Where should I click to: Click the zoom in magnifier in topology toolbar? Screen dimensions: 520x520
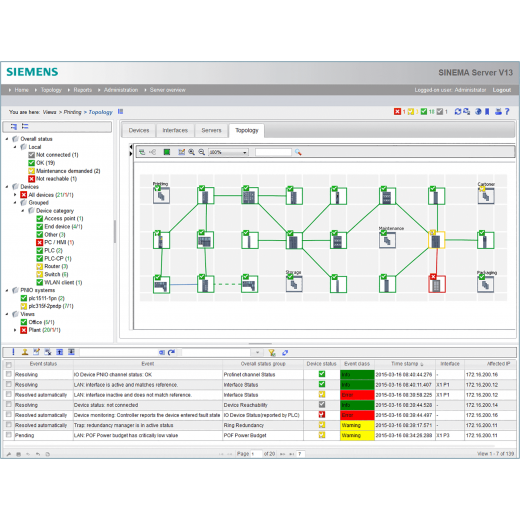[x=192, y=152]
